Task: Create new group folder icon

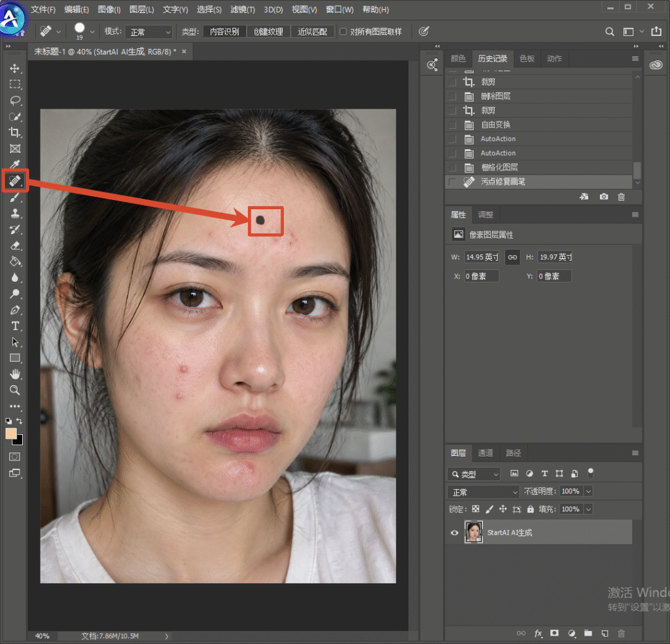Action: (x=588, y=634)
